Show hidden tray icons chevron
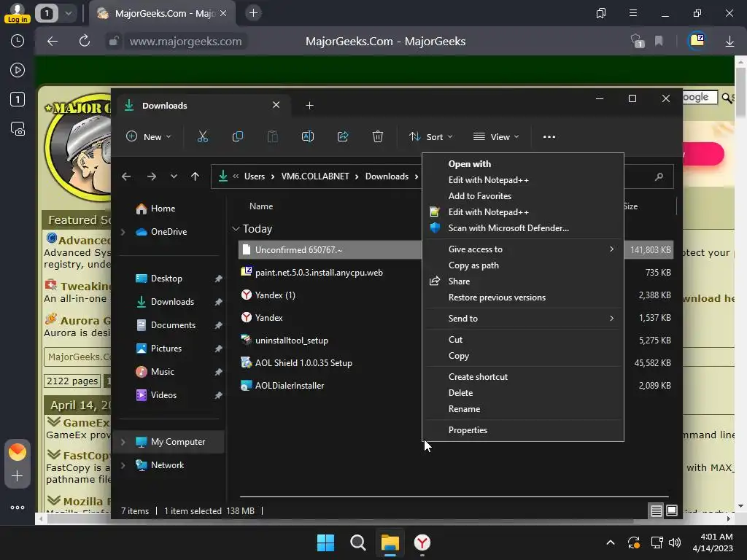The image size is (747, 560). click(x=611, y=542)
